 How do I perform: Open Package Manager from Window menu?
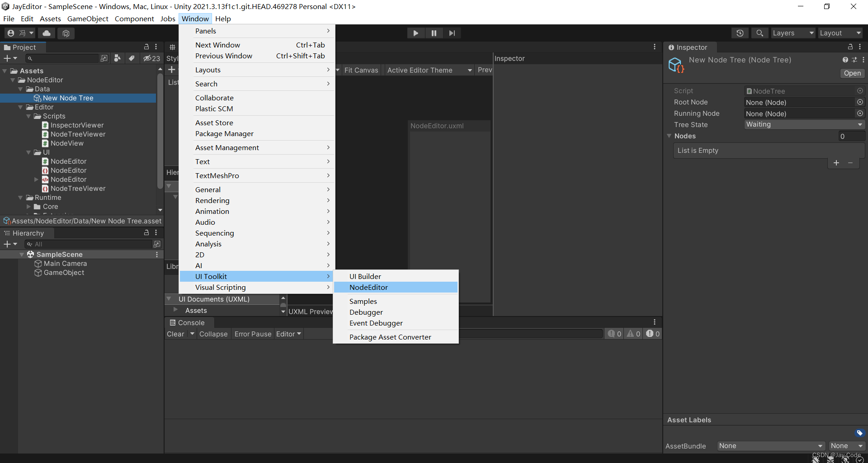coord(257,133)
